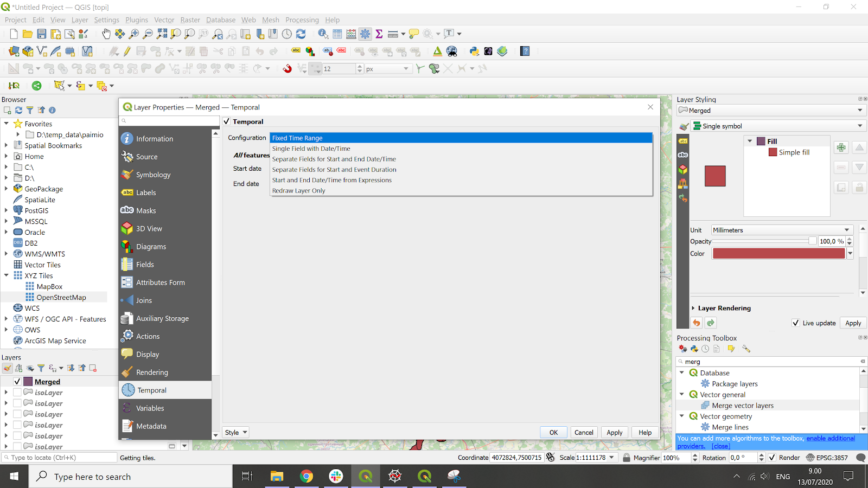Click the Refresh map icon
Viewport: 868px width, 488px height.
coord(301,34)
